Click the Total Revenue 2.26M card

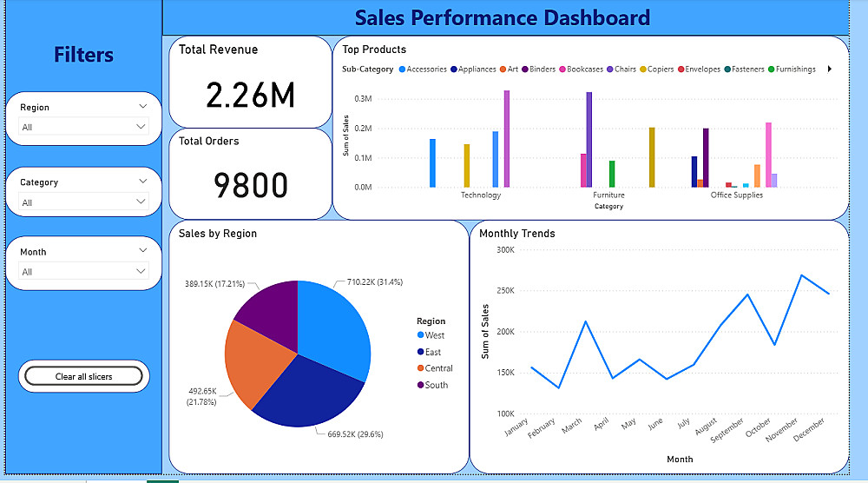pyautogui.click(x=250, y=82)
